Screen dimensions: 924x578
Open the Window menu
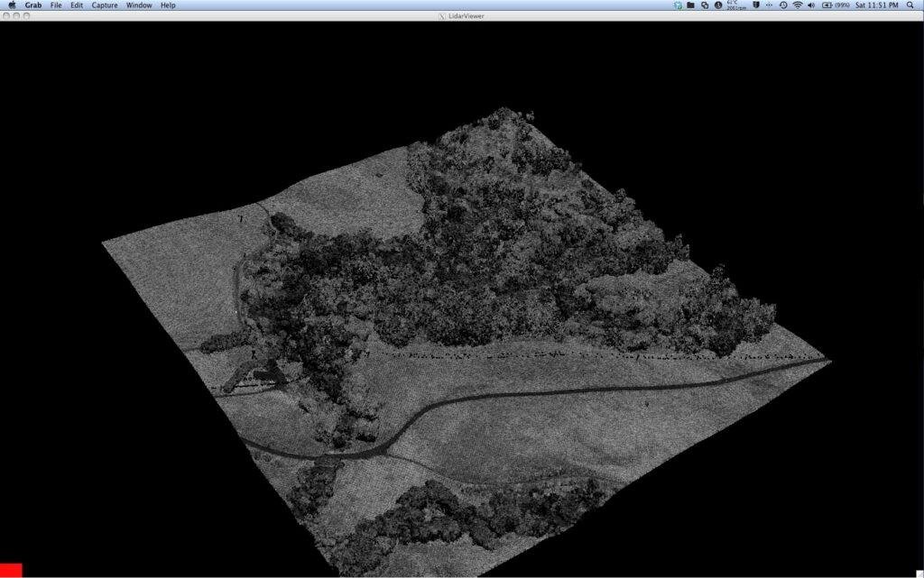tap(138, 5)
